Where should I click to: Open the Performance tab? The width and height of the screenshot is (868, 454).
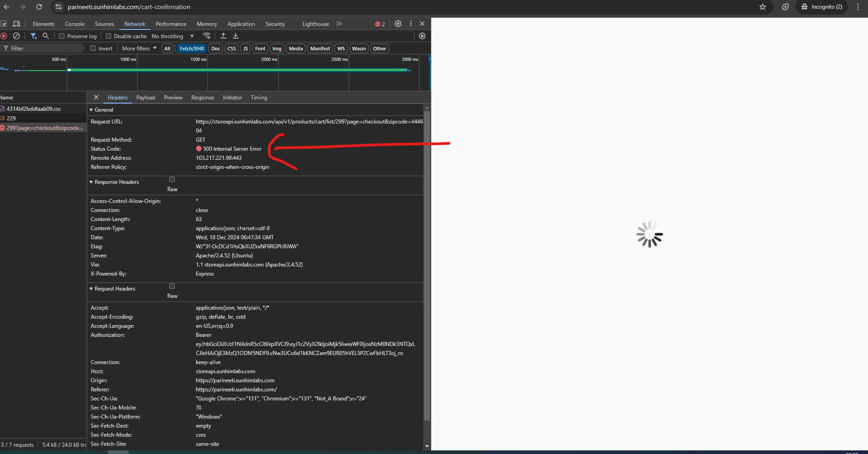171,24
